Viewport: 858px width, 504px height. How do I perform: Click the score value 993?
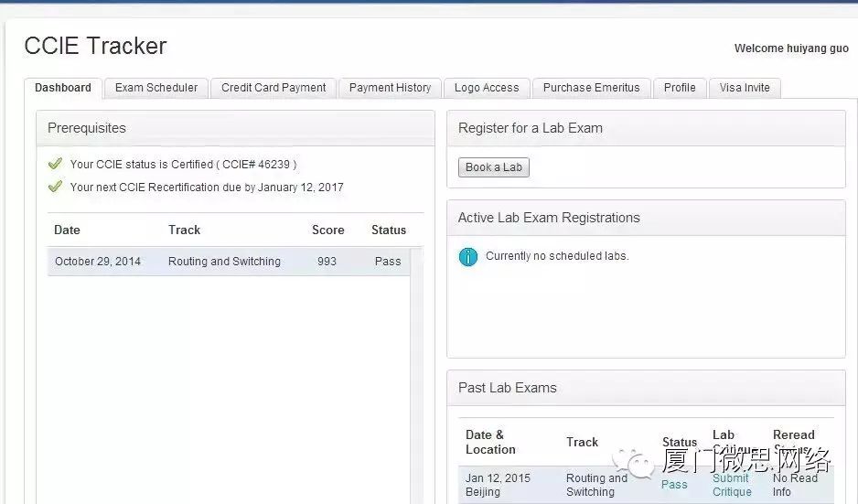(x=327, y=262)
